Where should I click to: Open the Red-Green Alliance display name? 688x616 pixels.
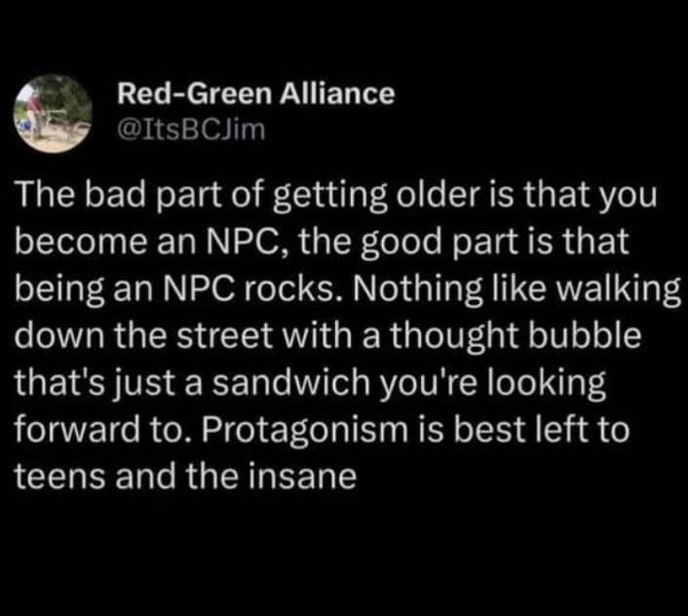(x=255, y=94)
